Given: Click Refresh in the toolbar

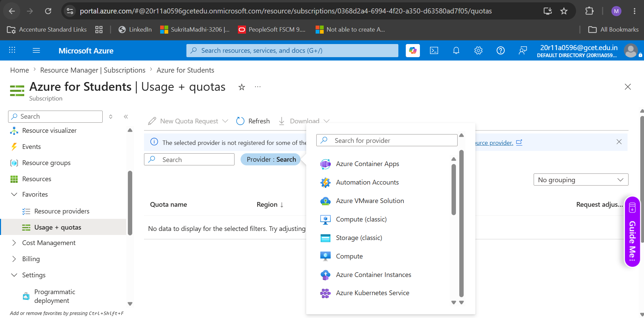Looking at the screenshot, I should click(x=253, y=121).
